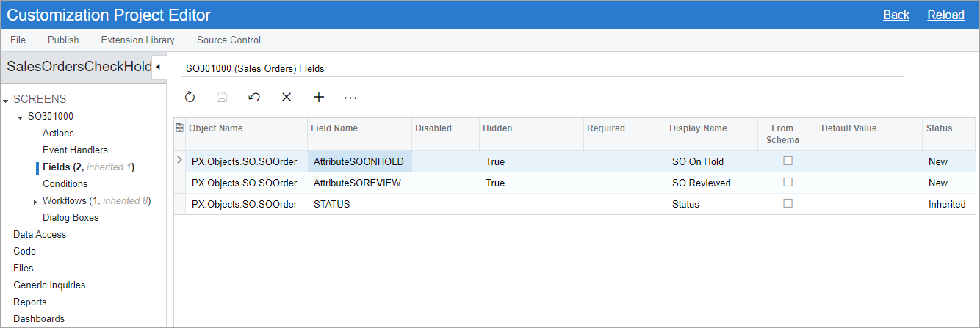980x328 pixels.
Task: Collapse the navigation pane with the arrow handle
Action: click(159, 67)
